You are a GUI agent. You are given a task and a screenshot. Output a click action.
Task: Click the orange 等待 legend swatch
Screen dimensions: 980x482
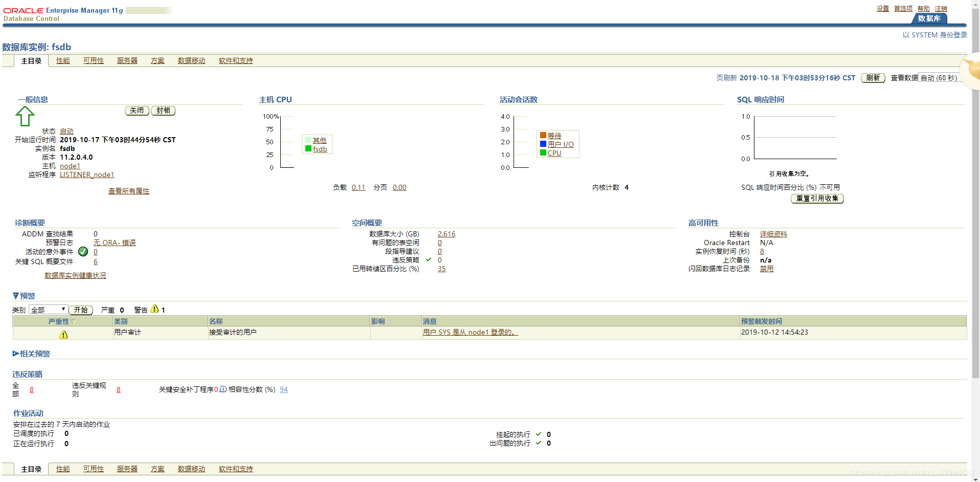(x=543, y=135)
